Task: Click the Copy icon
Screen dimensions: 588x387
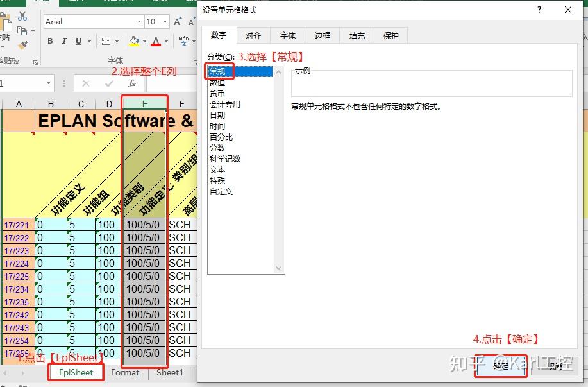Action: [x=22, y=30]
